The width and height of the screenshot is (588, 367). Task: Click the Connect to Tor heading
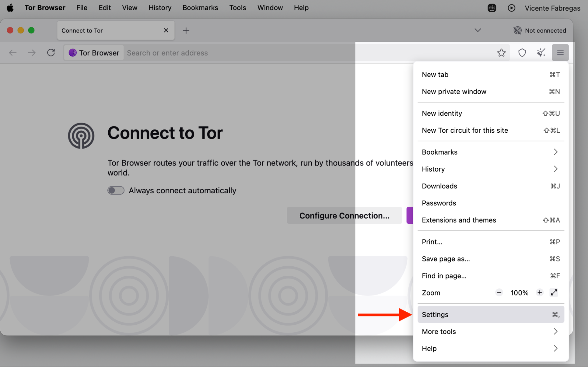pyautogui.click(x=165, y=133)
